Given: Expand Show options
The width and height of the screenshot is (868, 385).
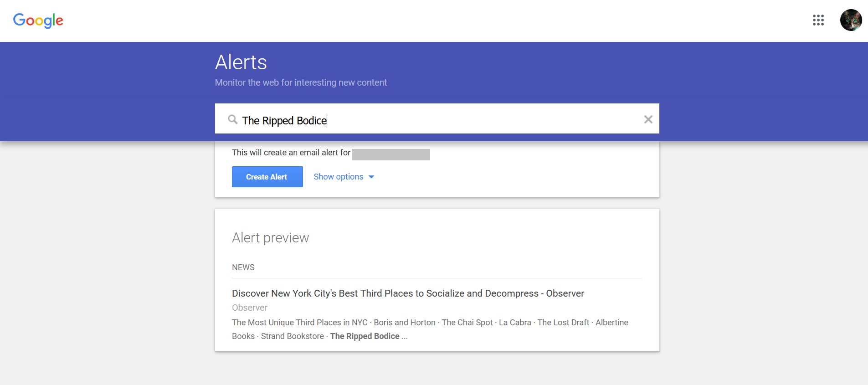Looking at the screenshot, I should (344, 177).
